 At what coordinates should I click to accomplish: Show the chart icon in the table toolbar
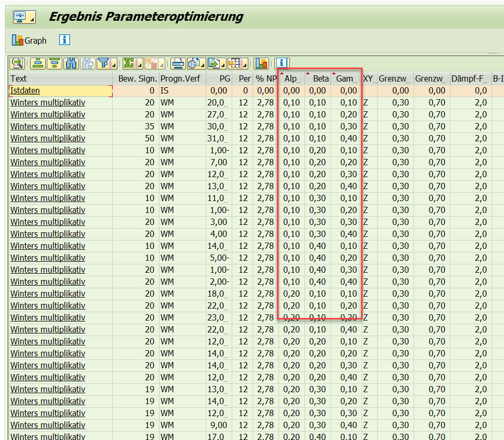[x=261, y=63]
